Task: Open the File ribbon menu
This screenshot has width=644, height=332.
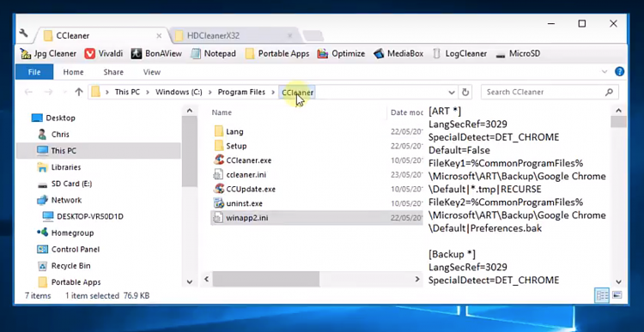Action: point(34,72)
